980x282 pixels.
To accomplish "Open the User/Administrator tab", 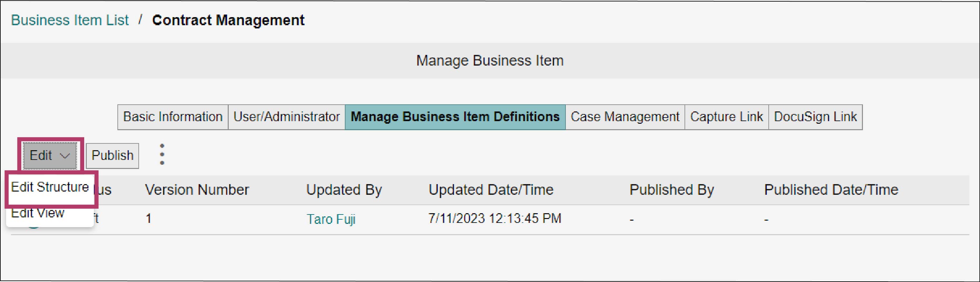I will (x=286, y=117).
